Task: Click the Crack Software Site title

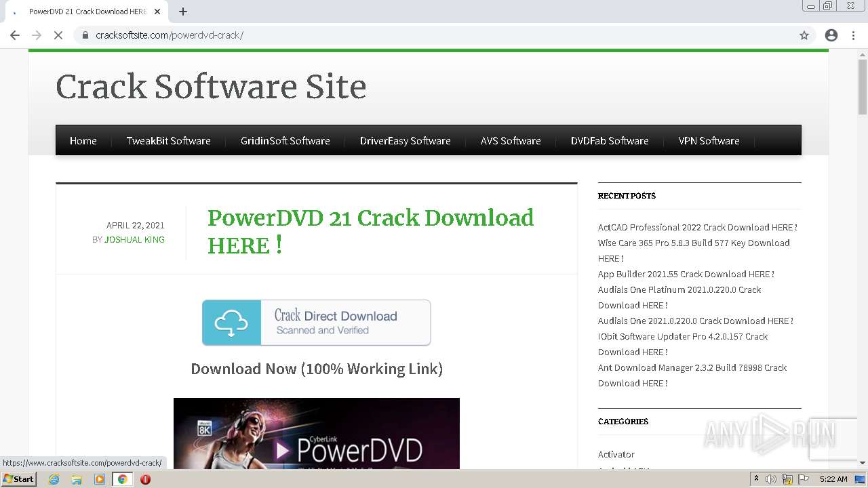Action: (x=211, y=87)
